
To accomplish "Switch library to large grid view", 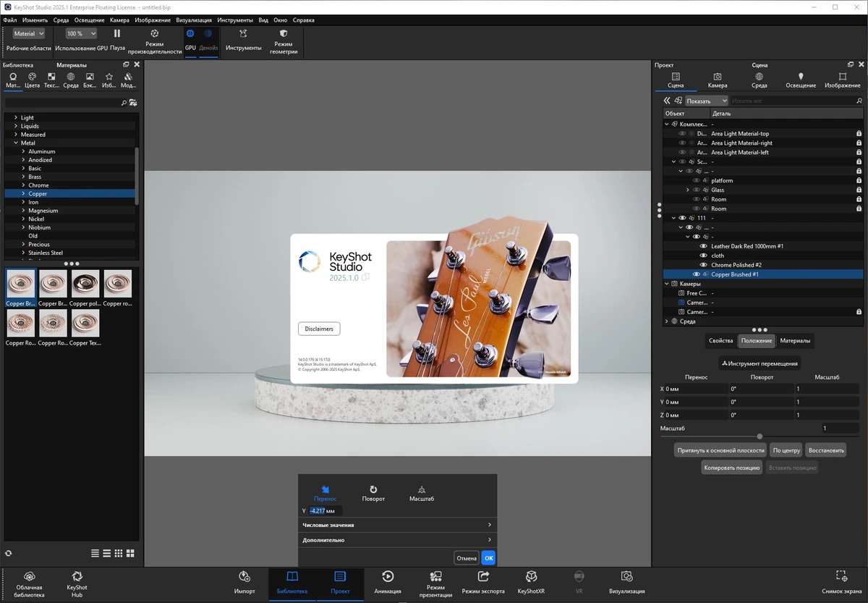I will tap(130, 553).
